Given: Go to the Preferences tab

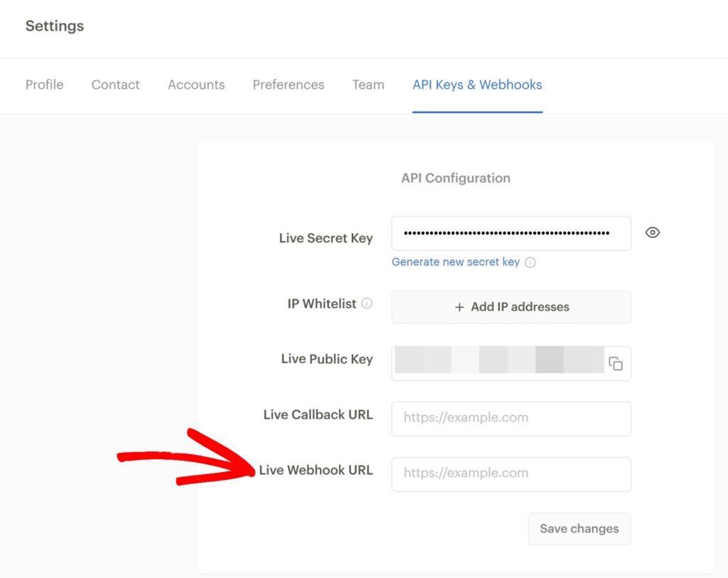Looking at the screenshot, I should tap(289, 85).
